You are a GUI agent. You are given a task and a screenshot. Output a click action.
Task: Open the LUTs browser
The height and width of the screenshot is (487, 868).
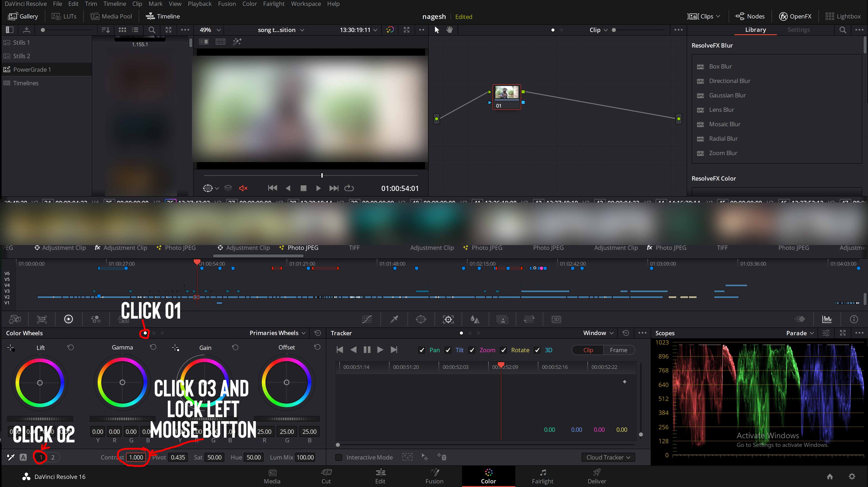pos(64,16)
